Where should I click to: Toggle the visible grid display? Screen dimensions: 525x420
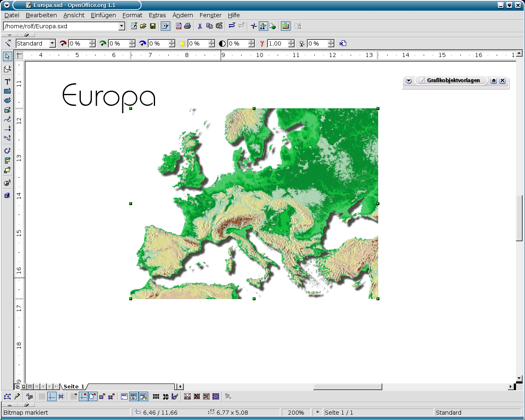tap(42, 397)
